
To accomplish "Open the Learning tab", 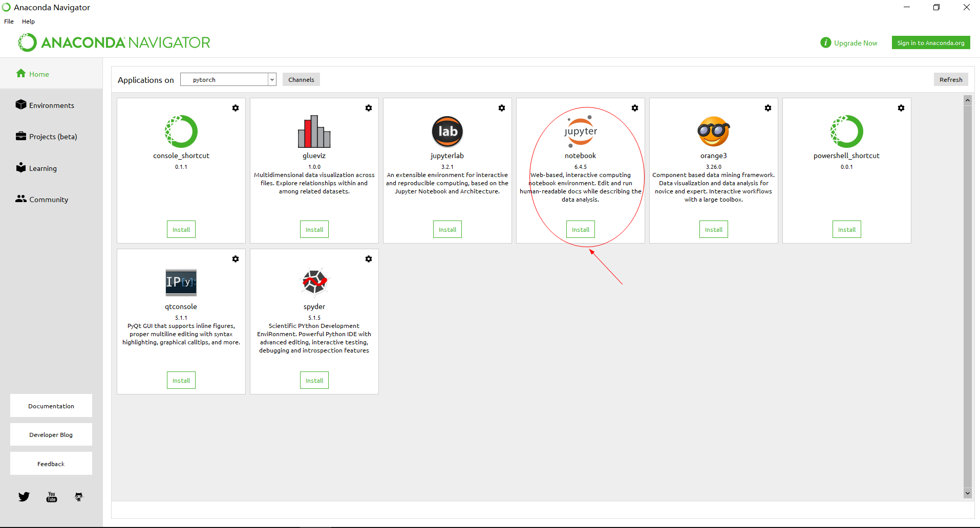I will tap(51, 168).
